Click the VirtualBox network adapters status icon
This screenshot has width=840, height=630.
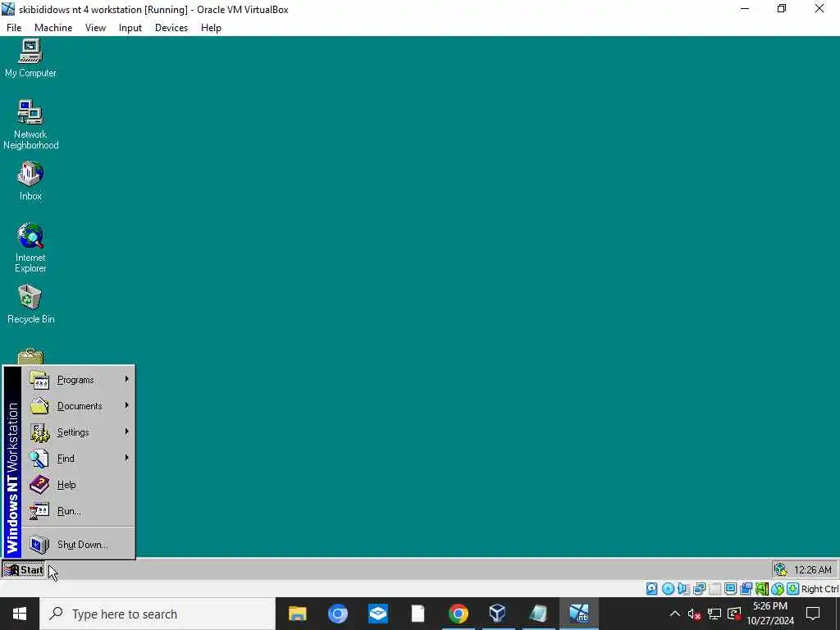[x=699, y=589]
